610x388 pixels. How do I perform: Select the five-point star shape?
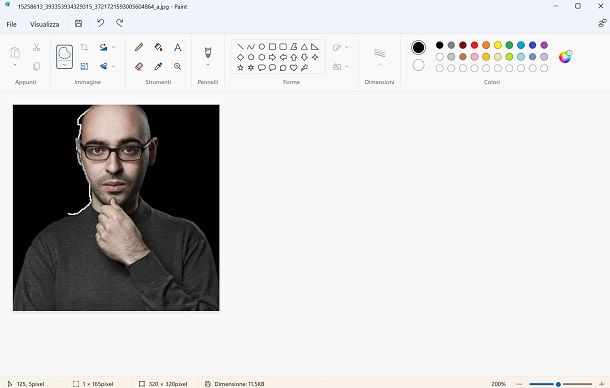240,67
